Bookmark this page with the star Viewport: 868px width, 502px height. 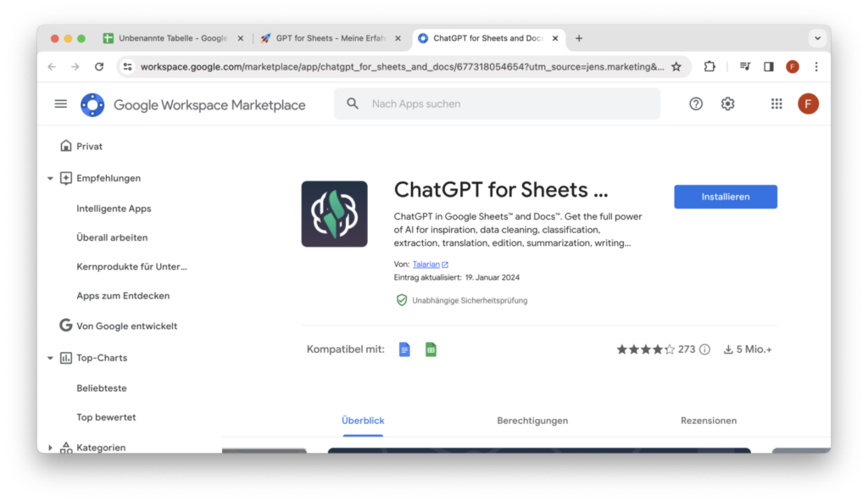point(676,66)
